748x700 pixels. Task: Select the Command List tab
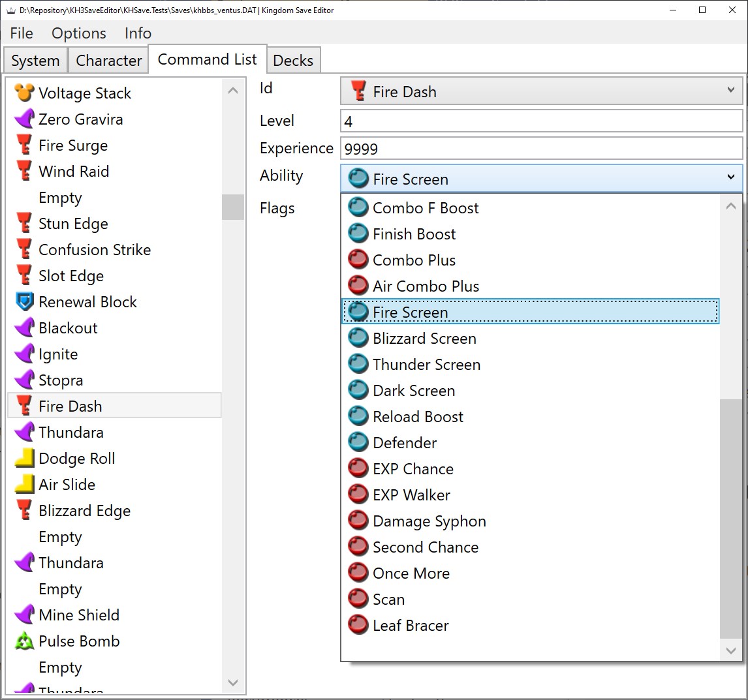point(207,59)
